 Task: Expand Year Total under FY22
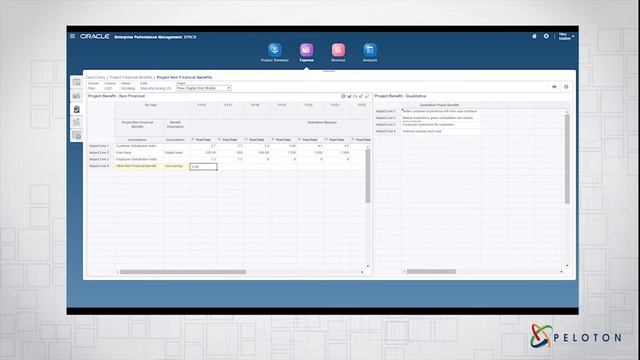[353, 140]
